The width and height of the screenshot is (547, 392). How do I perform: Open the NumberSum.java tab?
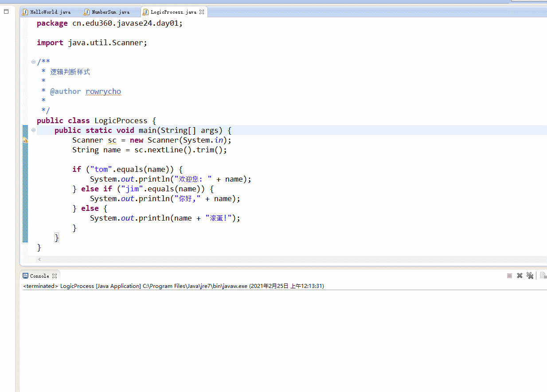pyautogui.click(x=110, y=12)
